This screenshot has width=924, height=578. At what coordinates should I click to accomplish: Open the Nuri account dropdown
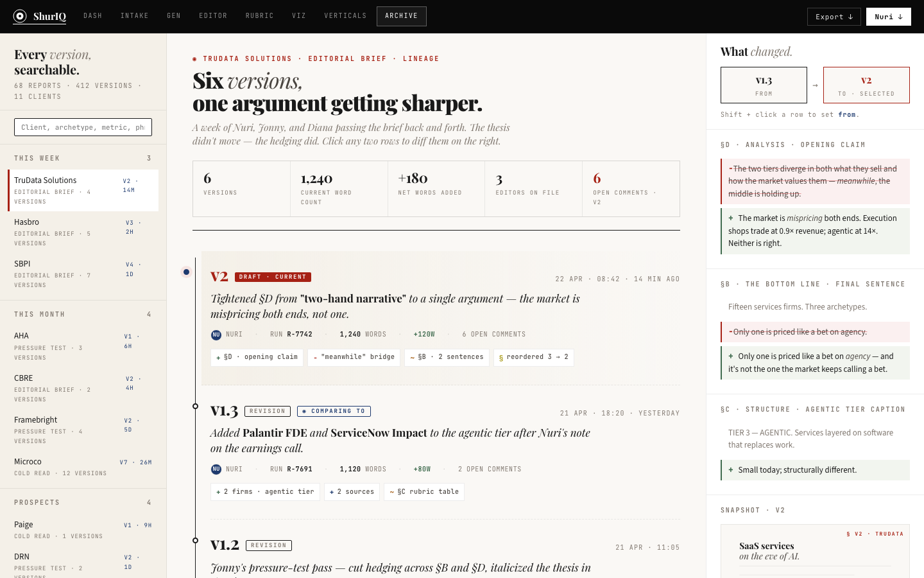(888, 16)
